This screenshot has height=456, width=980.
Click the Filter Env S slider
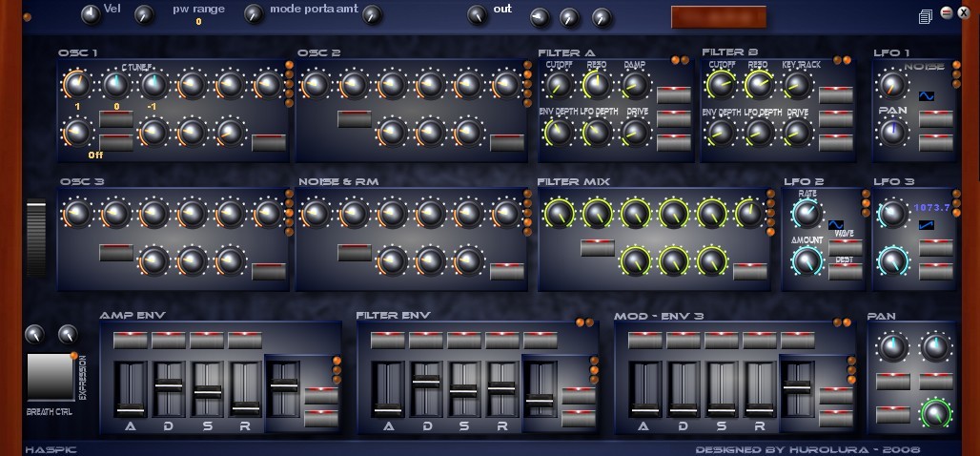(x=464, y=388)
